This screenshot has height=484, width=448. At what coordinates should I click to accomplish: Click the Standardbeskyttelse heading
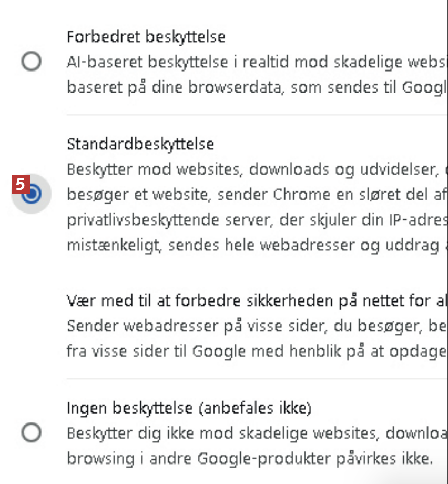[140, 144]
